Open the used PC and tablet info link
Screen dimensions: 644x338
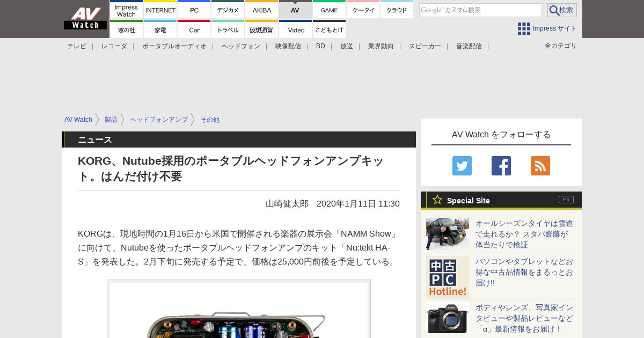tap(524, 272)
